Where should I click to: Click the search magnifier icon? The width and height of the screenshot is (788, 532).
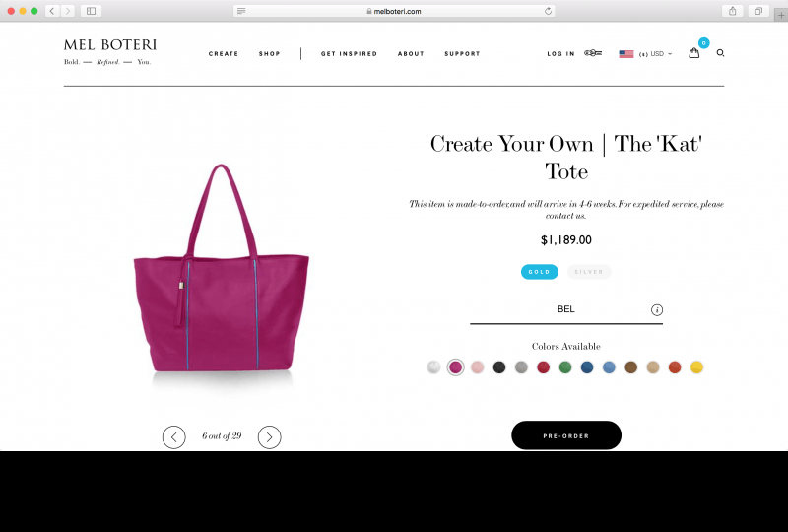(720, 53)
